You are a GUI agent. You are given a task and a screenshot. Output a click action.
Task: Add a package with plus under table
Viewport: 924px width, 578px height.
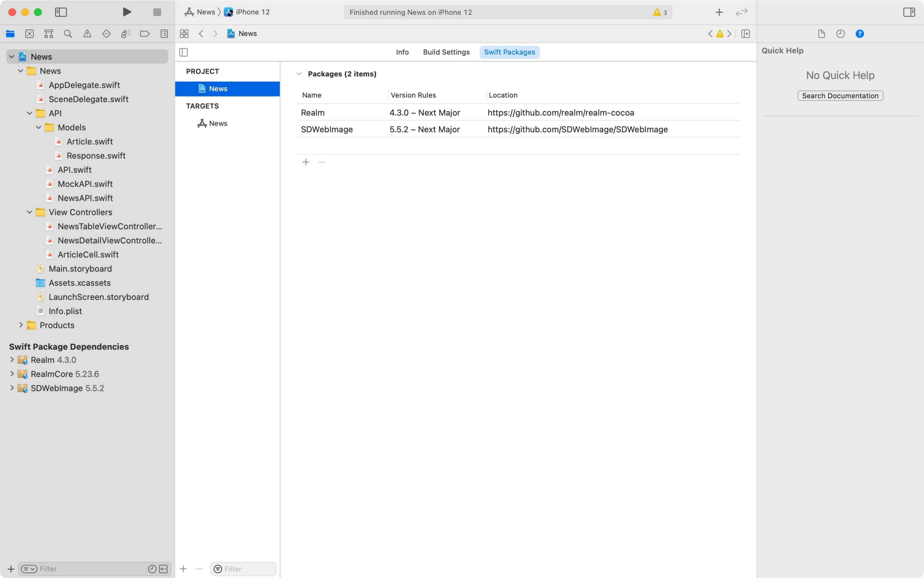[x=306, y=162]
